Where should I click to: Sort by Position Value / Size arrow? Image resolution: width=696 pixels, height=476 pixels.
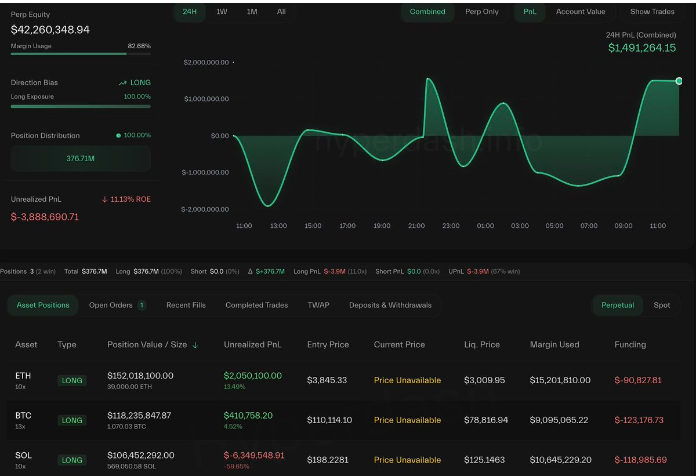pos(195,345)
